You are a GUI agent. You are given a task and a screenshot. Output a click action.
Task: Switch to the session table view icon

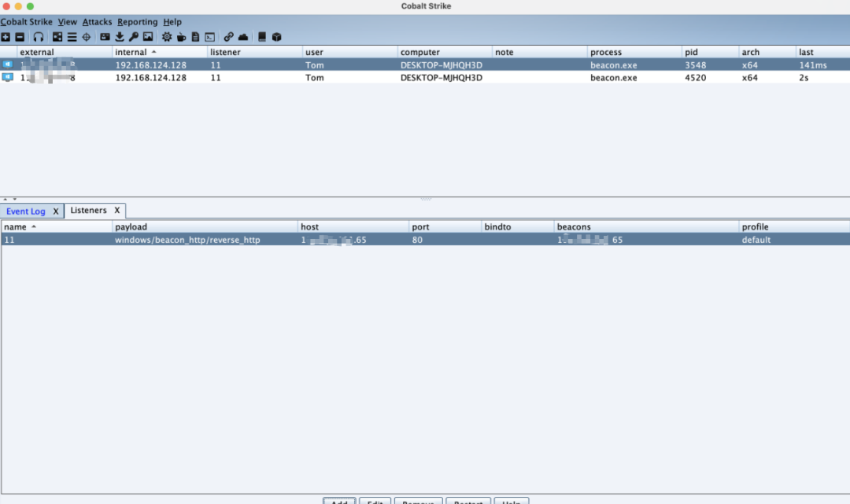(x=72, y=37)
